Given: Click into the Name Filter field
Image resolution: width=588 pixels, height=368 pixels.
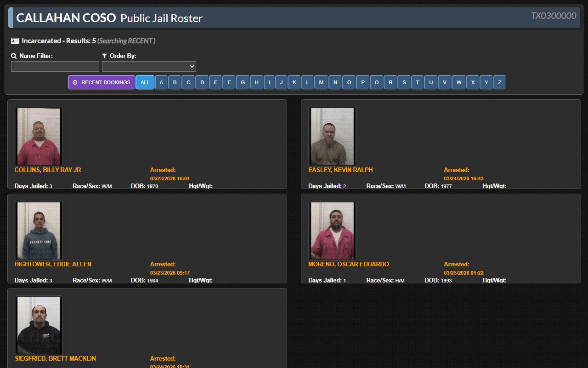Looking at the screenshot, I should pyautogui.click(x=55, y=66).
